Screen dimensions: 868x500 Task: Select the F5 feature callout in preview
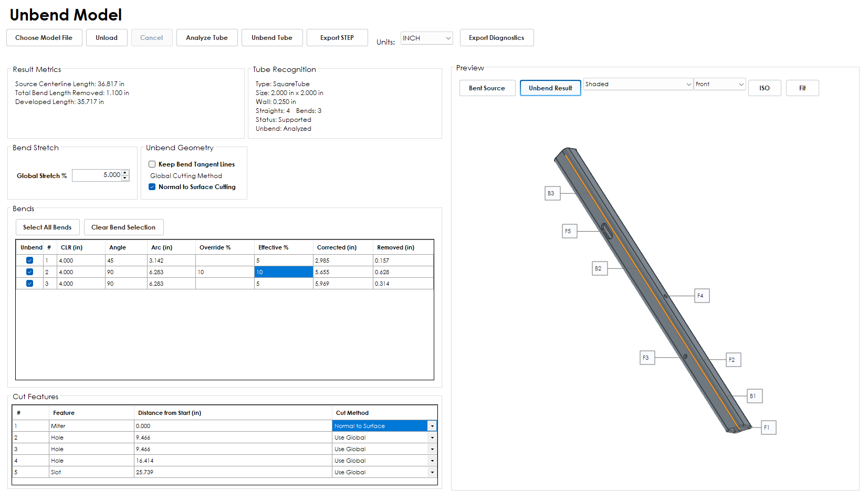569,231
